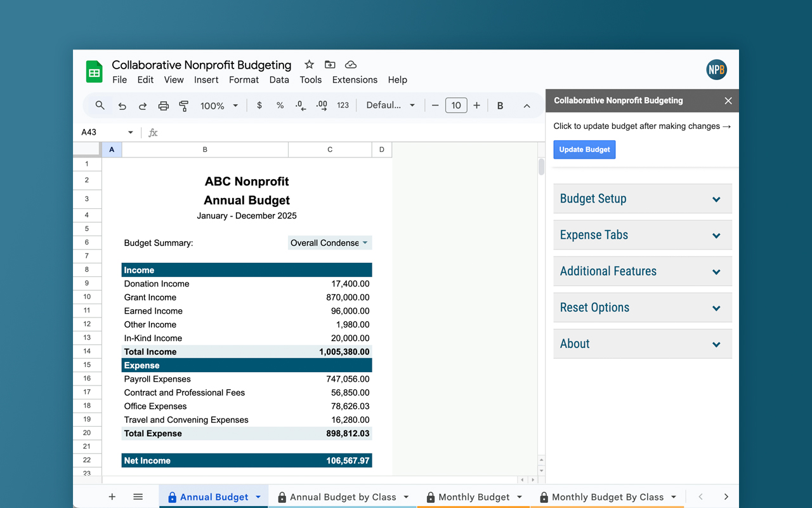The height and width of the screenshot is (508, 812).
Task: Undo the last action
Action: [x=122, y=106]
